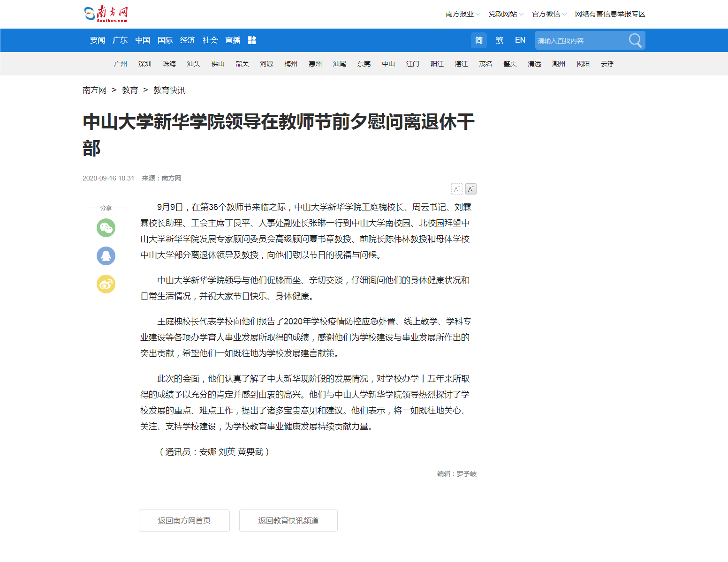Switch language to EN
This screenshot has width=728, height=562.
[520, 40]
